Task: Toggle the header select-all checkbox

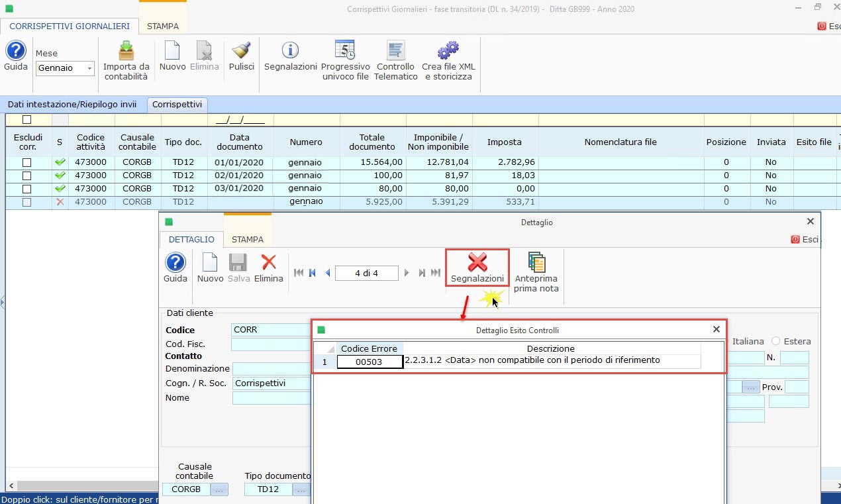Action: pos(27,120)
